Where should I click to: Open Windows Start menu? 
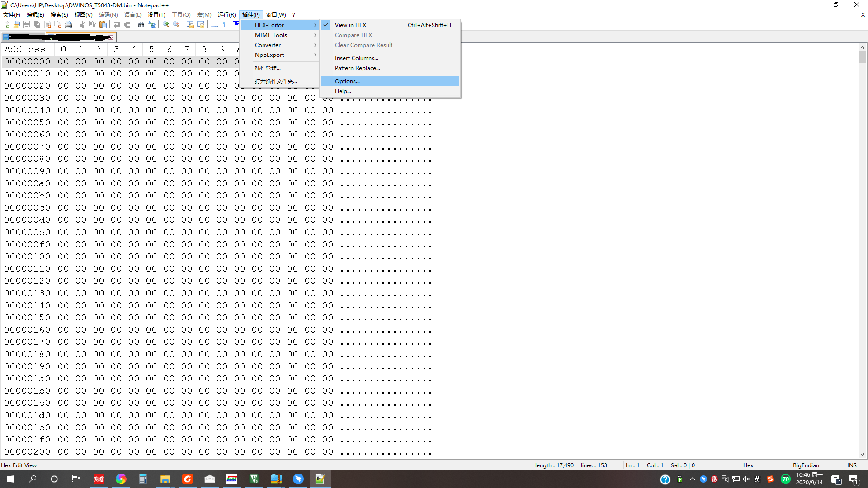pyautogui.click(x=11, y=479)
